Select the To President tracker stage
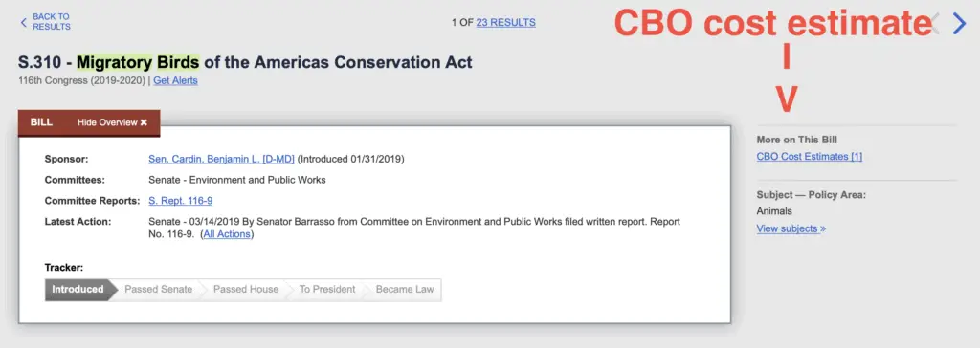Viewport: 980px width, 348px height. (327, 290)
